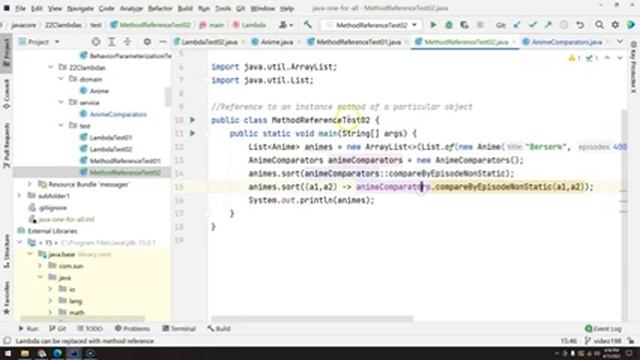
Task: Open Microsoft Edge from taskbar
Action: [57, 353]
